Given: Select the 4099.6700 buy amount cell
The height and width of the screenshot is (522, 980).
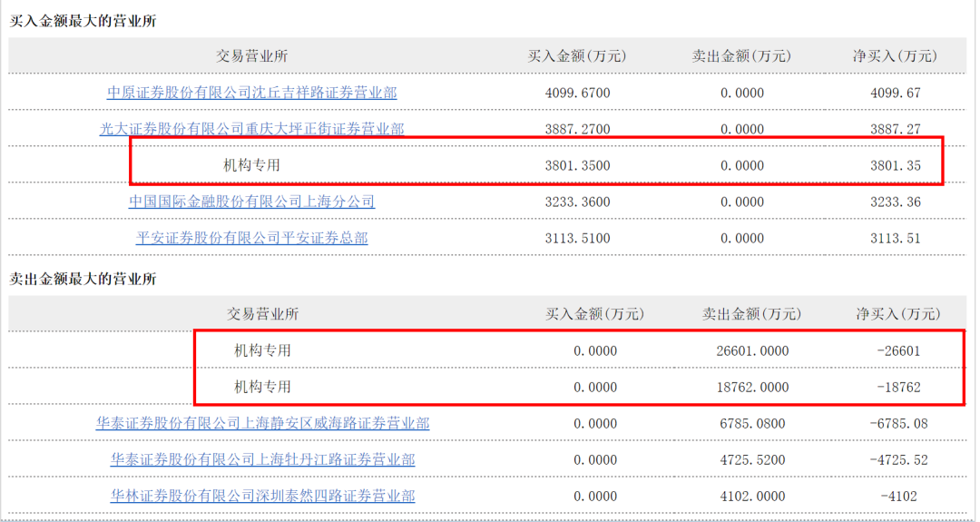Looking at the screenshot, I should pos(577,93).
